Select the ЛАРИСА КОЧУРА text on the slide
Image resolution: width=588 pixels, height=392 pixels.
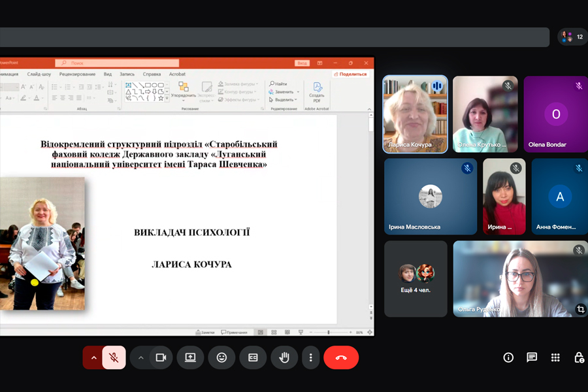click(x=191, y=265)
